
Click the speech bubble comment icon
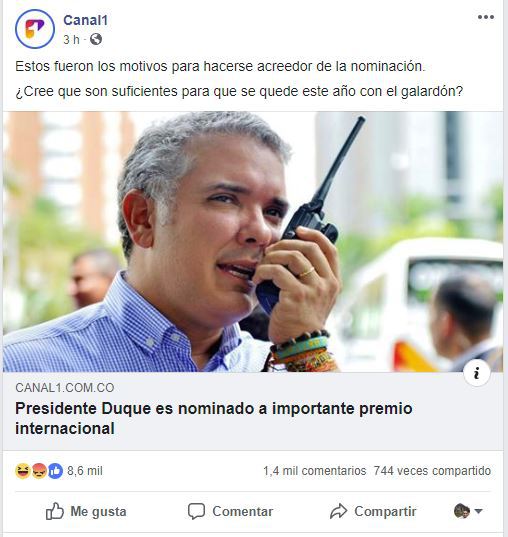pyautogui.click(x=196, y=511)
